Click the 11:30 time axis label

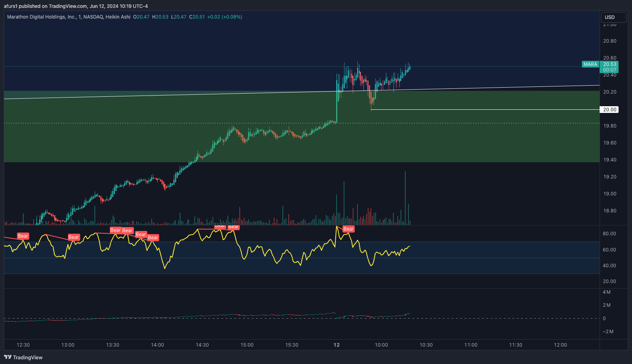(x=515, y=345)
